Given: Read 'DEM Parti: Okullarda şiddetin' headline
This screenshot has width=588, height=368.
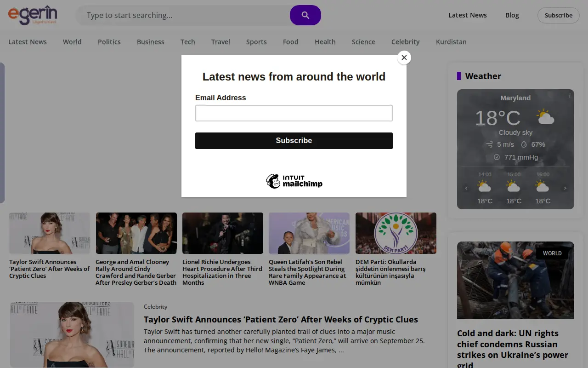Looking at the screenshot, I should pyautogui.click(x=390, y=272).
